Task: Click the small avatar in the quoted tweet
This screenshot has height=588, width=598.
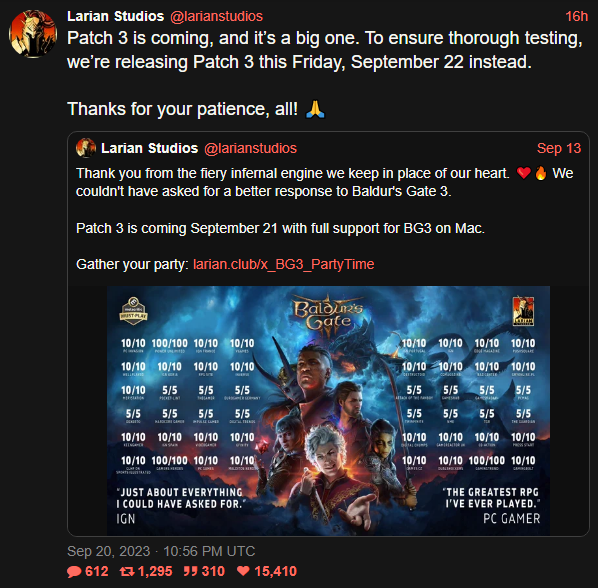Action: click(86, 148)
